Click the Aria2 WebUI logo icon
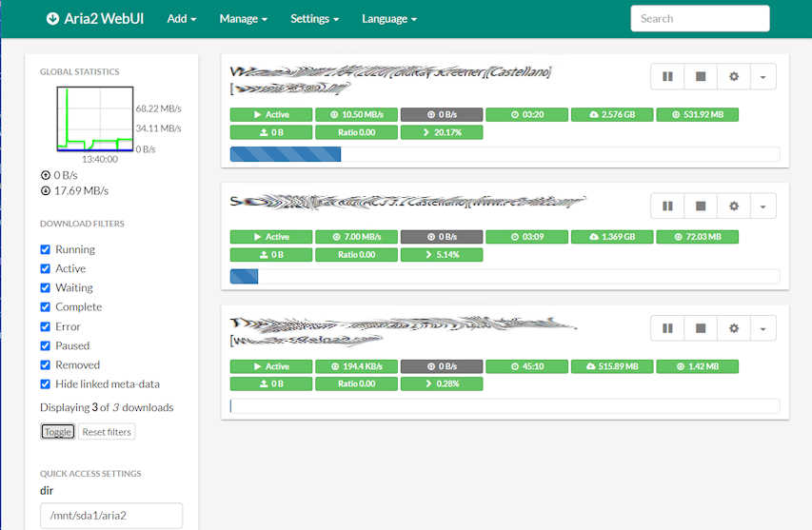This screenshot has height=530, width=812. (x=52, y=19)
